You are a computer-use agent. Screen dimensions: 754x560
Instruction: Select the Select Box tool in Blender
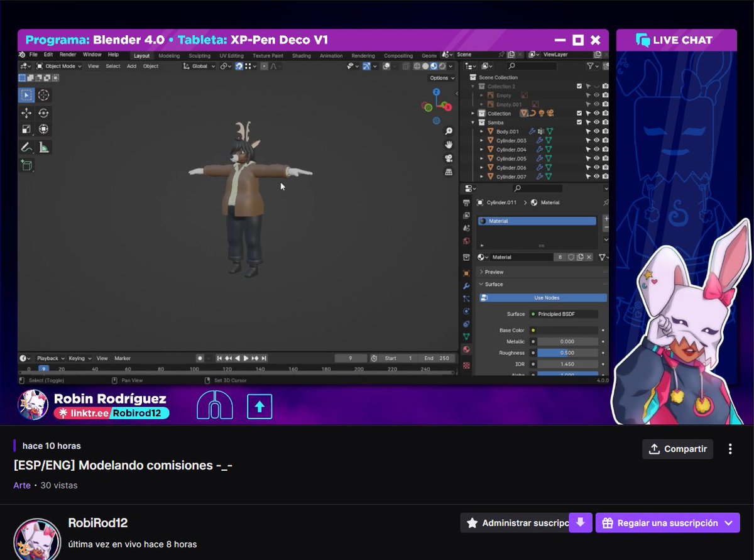tap(26, 96)
